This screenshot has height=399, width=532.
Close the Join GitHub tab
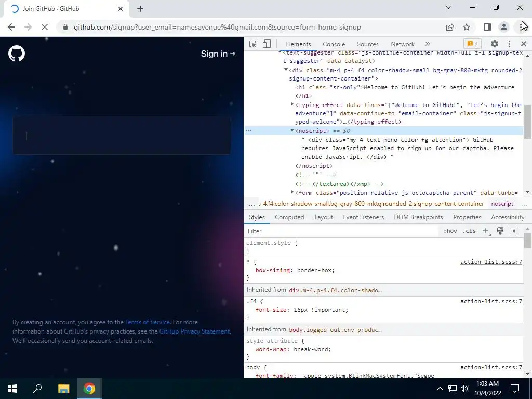[121, 9]
